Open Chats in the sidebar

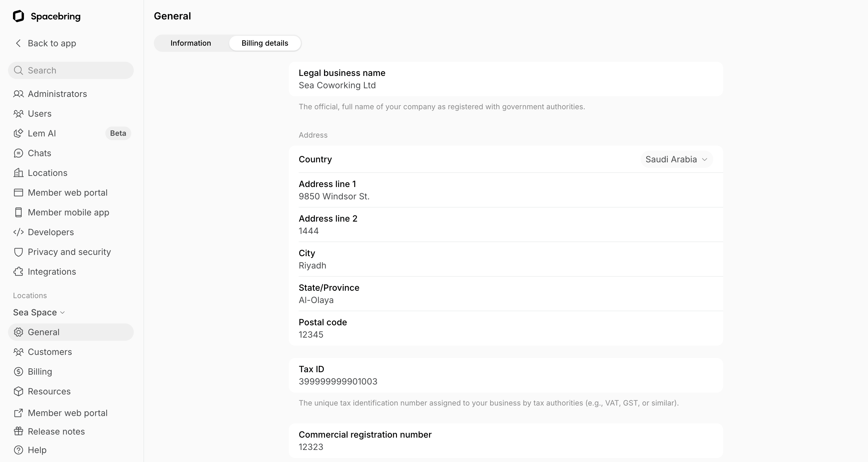71,153
